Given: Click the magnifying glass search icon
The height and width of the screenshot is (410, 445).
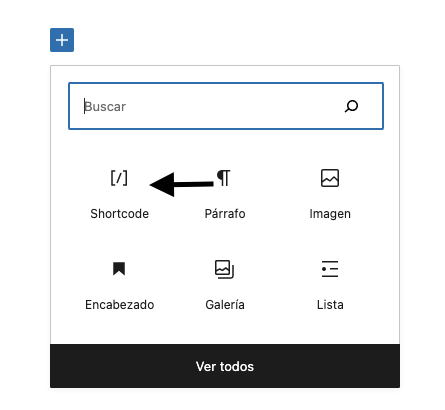Looking at the screenshot, I should pos(351,106).
